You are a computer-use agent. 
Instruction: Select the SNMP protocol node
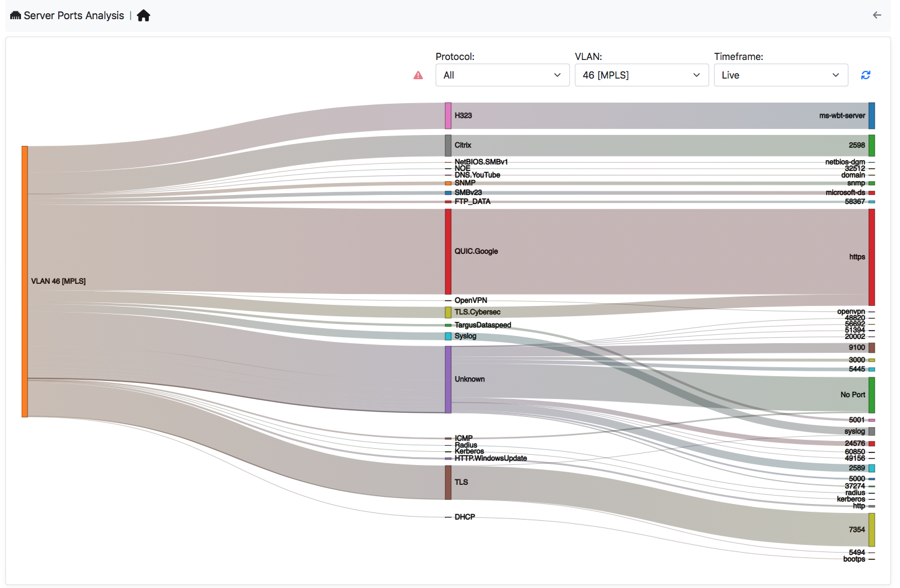[447, 182]
